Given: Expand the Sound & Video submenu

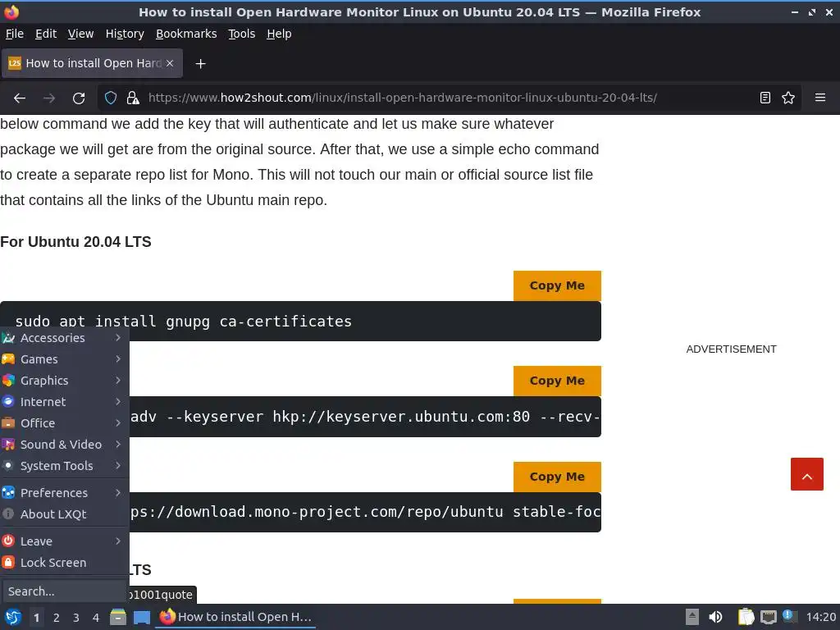Looking at the screenshot, I should (64, 445).
